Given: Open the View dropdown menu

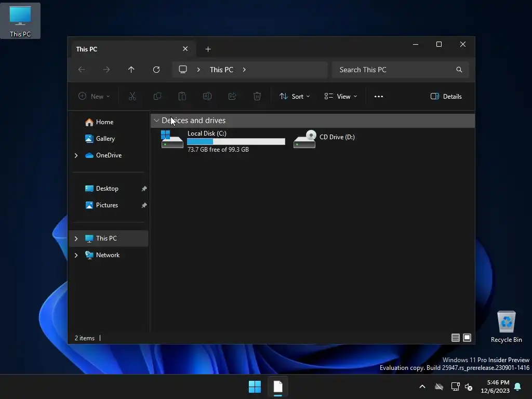Looking at the screenshot, I should [x=341, y=96].
